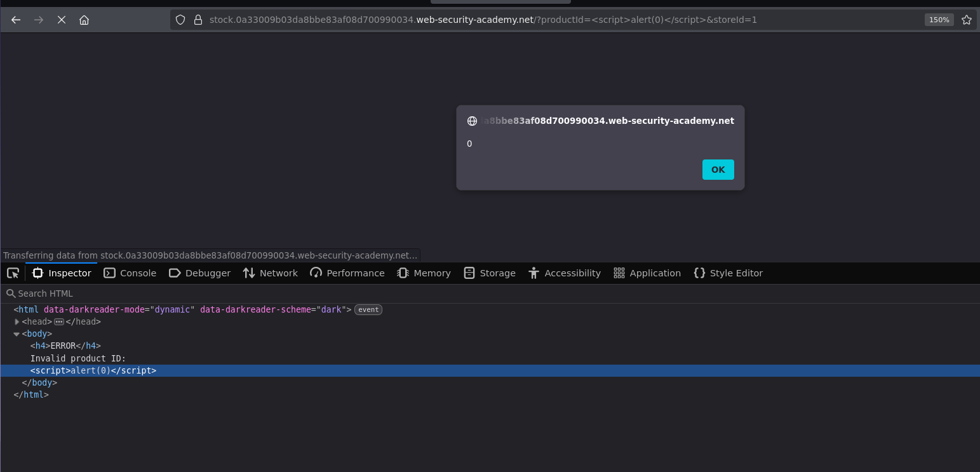Open the Storage tab
This screenshot has height=472, width=980.
[x=489, y=273]
